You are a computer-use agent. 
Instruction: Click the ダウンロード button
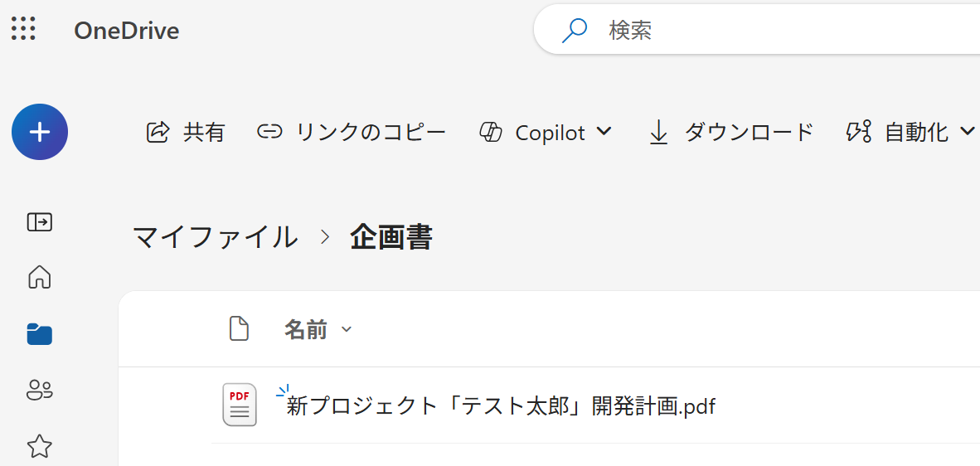click(730, 132)
